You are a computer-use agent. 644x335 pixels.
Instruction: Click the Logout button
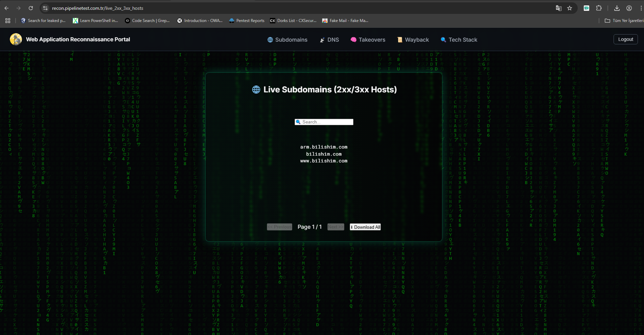click(626, 39)
